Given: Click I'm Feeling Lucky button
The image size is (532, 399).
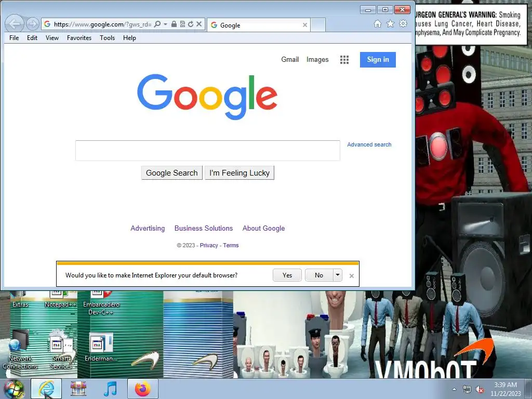Looking at the screenshot, I should (x=240, y=172).
